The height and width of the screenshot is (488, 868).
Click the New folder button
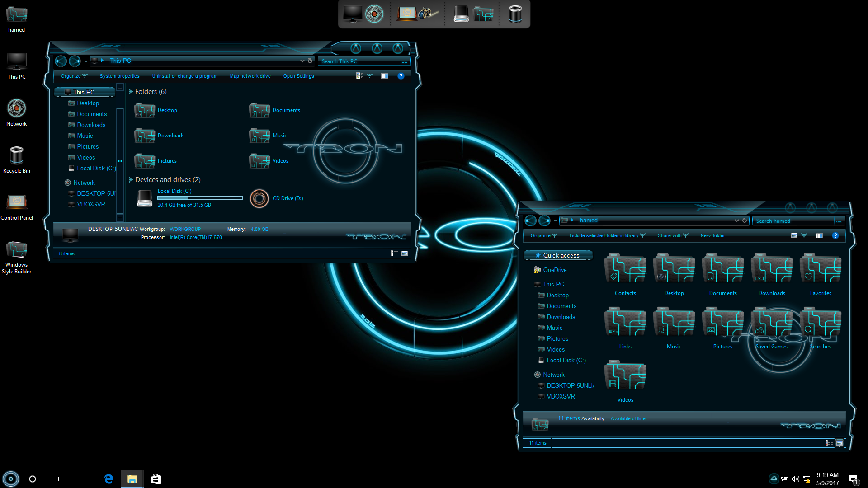pos(712,235)
